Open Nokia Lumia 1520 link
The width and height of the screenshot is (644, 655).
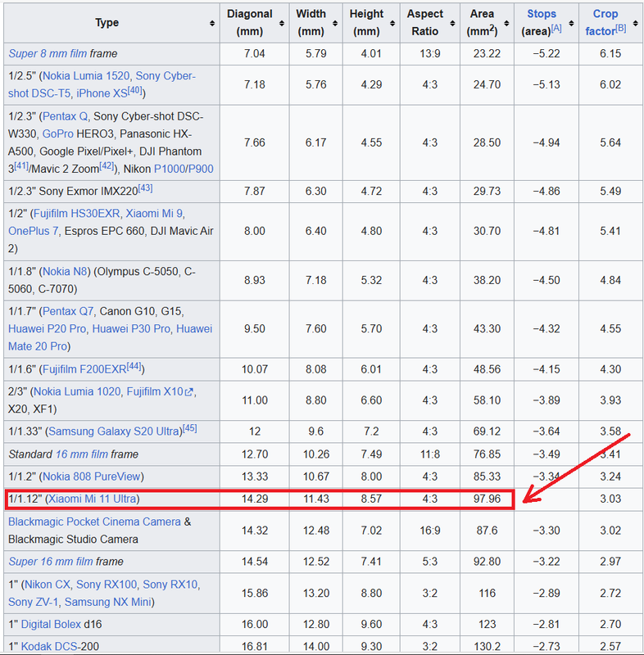(x=86, y=76)
